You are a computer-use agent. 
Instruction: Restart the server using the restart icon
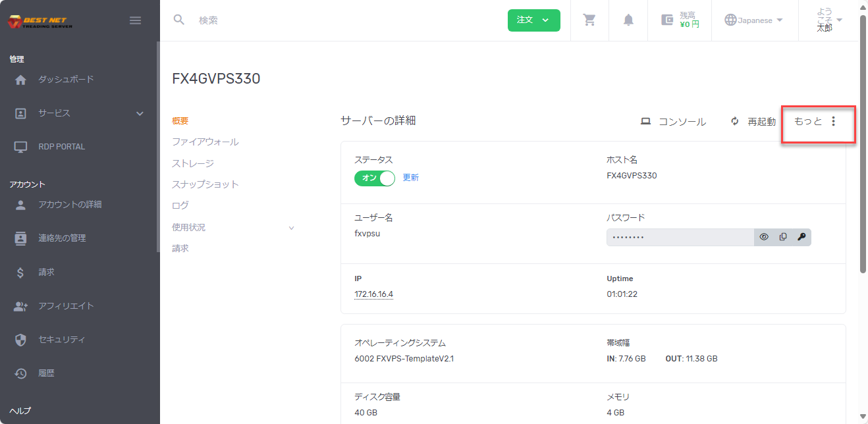(x=734, y=121)
